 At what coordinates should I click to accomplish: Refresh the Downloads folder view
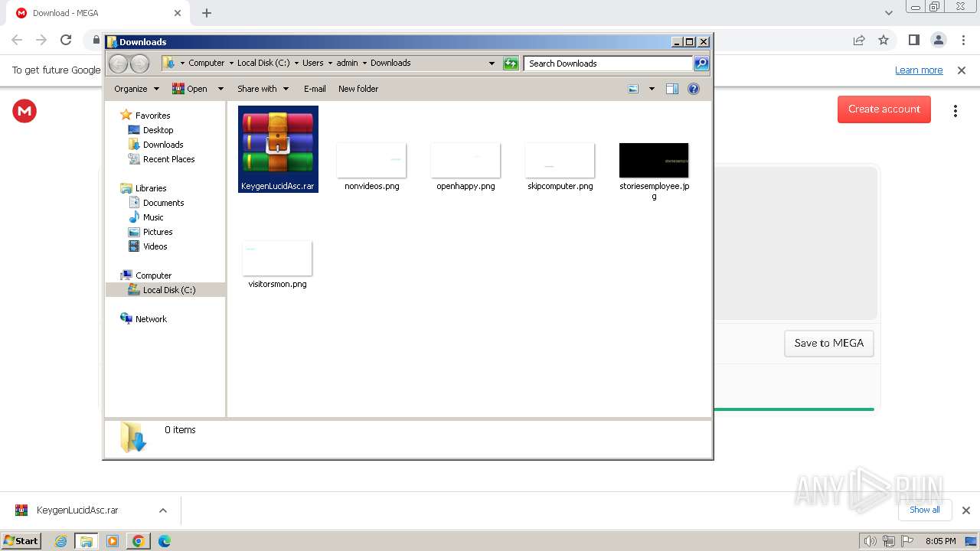(x=511, y=64)
